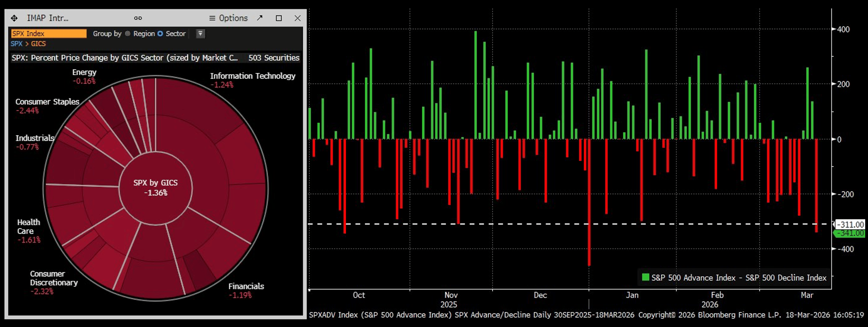The height and width of the screenshot is (327, 868).
Task: Click the move panel crosshair icon
Action: pos(14,18)
